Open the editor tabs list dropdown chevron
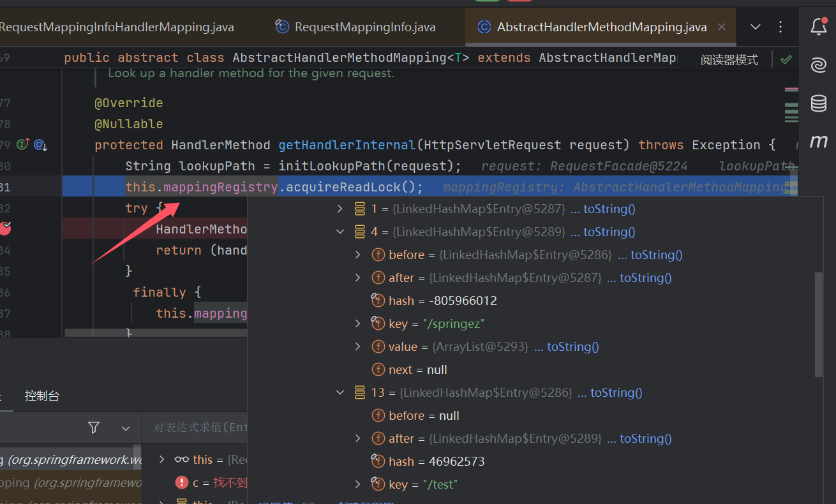Viewport: 836px width, 504px height. (756, 27)
